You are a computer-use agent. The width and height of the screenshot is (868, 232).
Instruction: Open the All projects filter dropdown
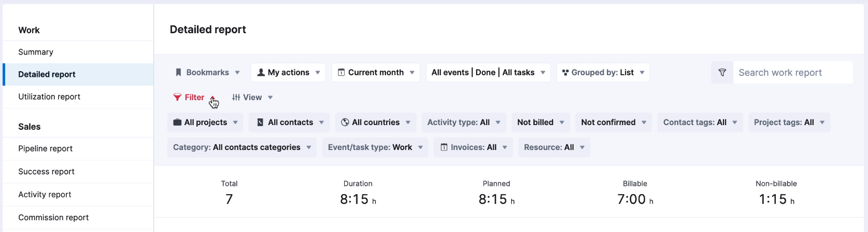pos(205,122)
